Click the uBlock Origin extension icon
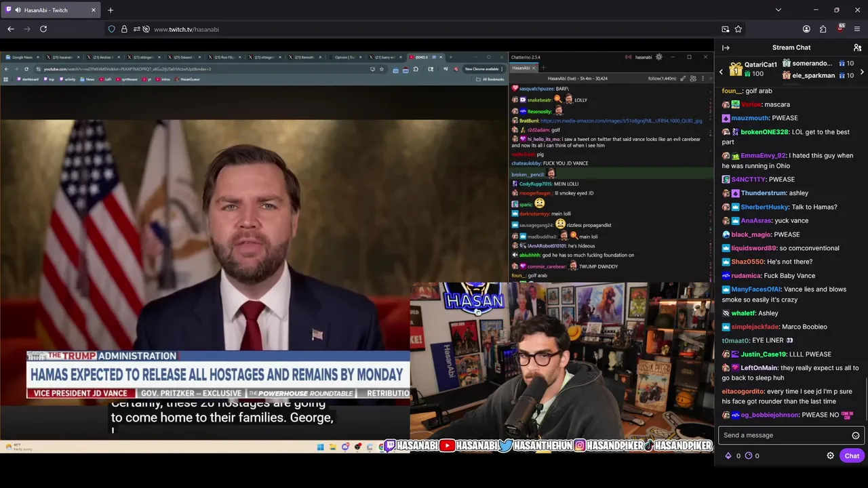 click(840, 29)
